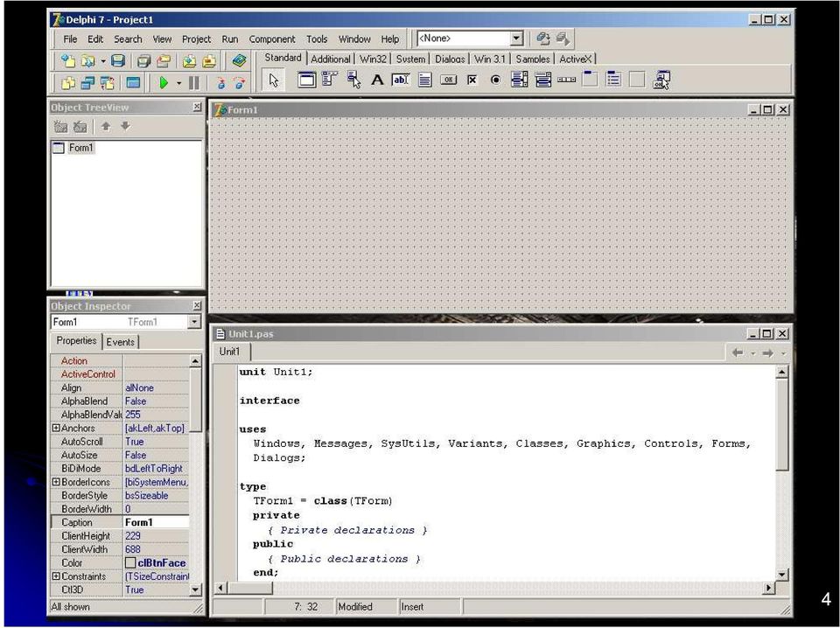Select the Frames component icon
The width and height of the screenshot is (840, 628).
pos(306,80)
